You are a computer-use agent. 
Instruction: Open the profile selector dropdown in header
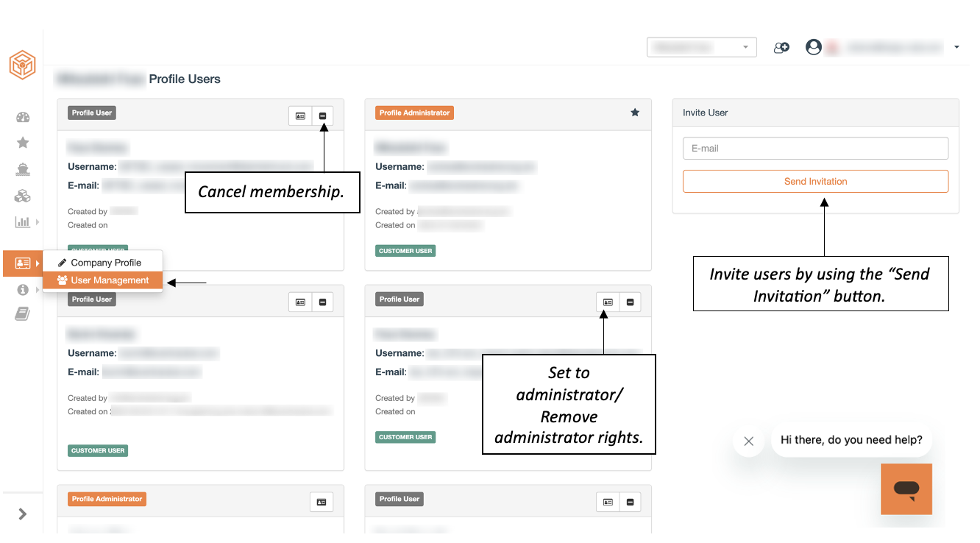pyautogui.click(x=702, y=47)
